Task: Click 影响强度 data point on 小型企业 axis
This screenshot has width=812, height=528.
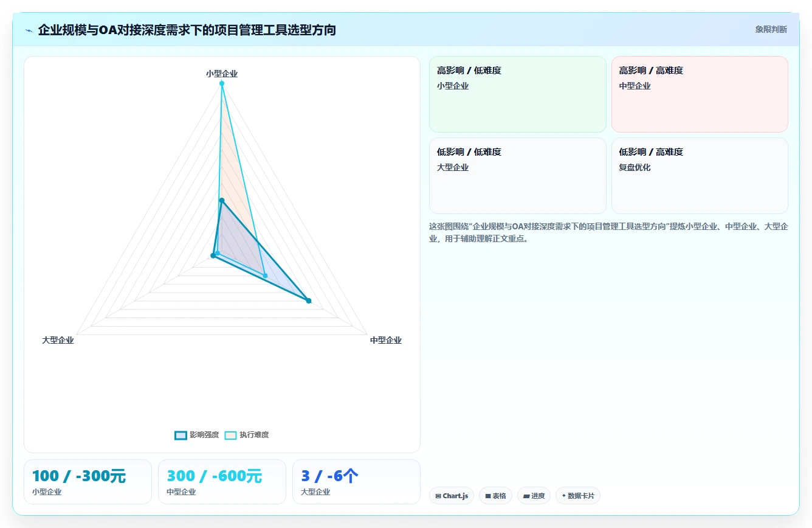Action: pyautogui.click(x=222, y=200)
